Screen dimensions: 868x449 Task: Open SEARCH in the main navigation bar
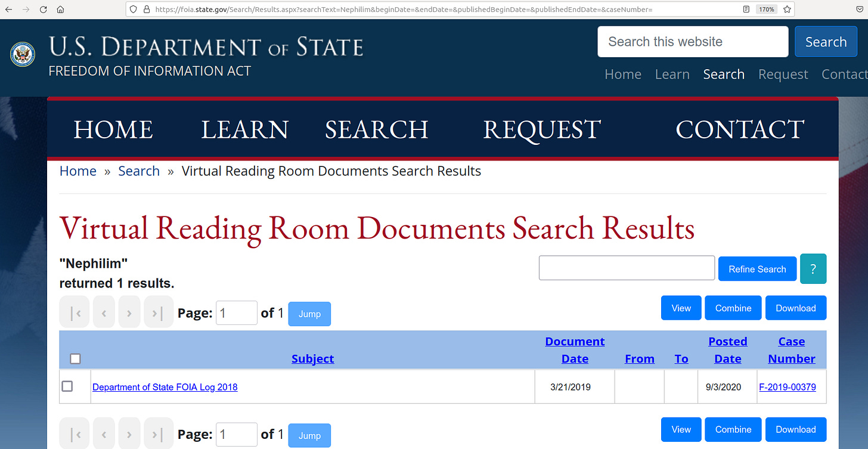click(377, 129)
